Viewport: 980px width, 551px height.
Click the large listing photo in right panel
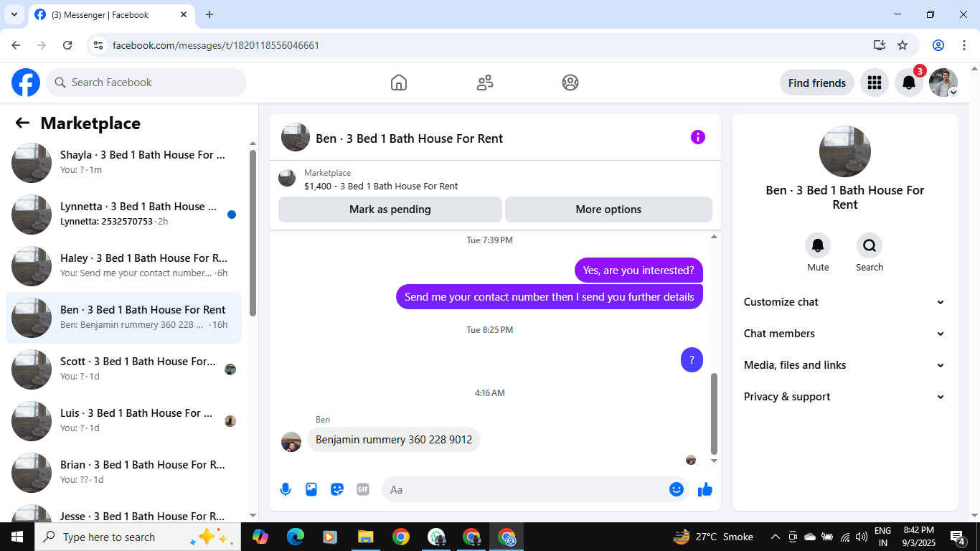click(845, 151)
